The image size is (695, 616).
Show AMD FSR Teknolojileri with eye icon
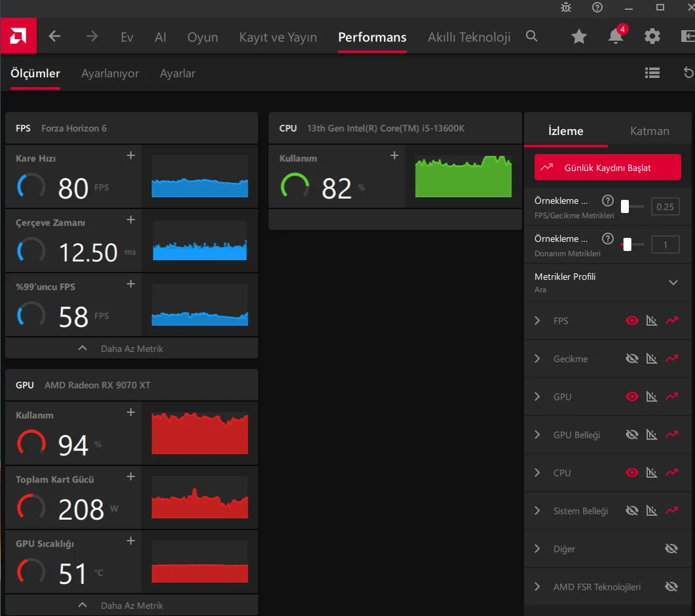coord(671,587)
